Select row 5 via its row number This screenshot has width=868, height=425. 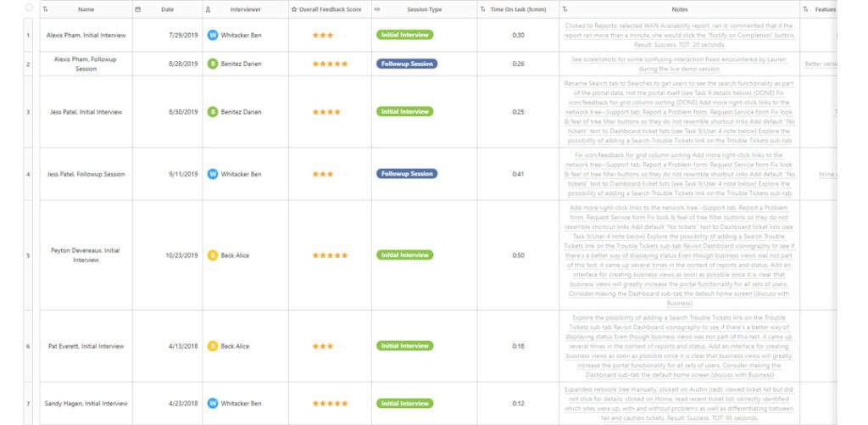point(28,256)
